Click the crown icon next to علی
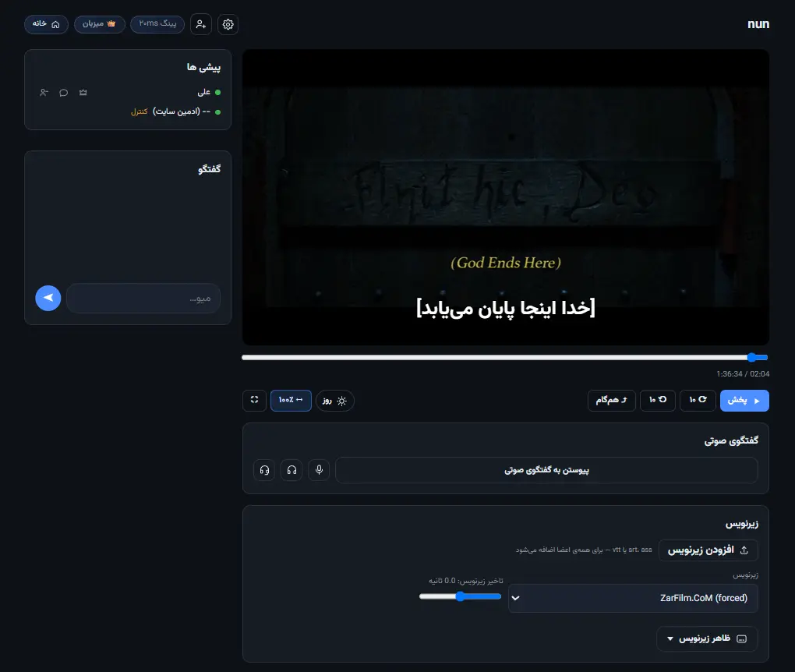 pos(83,92)
